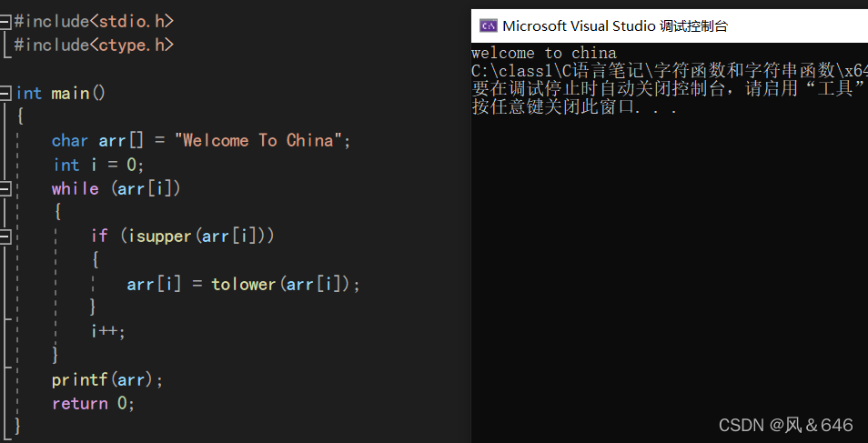Image resolution: width=868 pixels, height=443 pixels.
Task: Click the int i = 0 declaration
Action: (98, 165)
